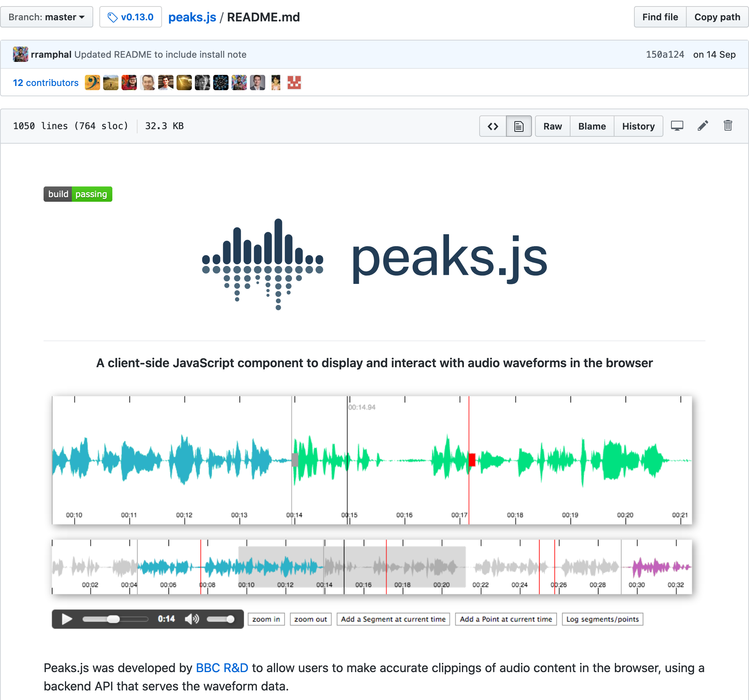Click the play button in audio player
Image resolution: width=749 pixels, height=700 pixels.
pyautogui.click(x=67, y=619)
